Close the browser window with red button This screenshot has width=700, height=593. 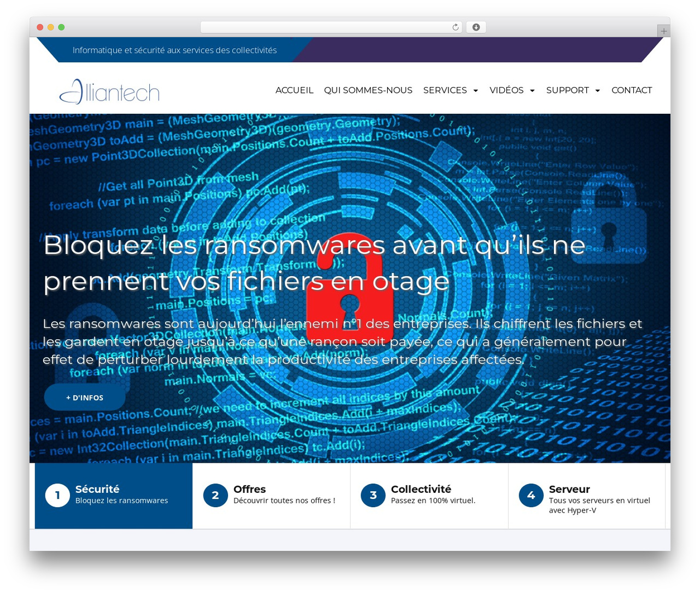tap(40, 27)
